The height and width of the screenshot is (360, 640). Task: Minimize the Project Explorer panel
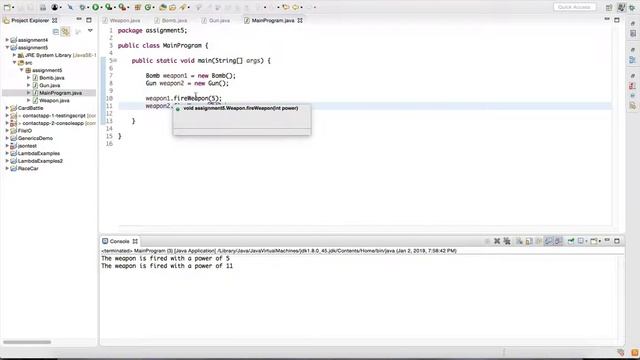[x=79, y=20]
